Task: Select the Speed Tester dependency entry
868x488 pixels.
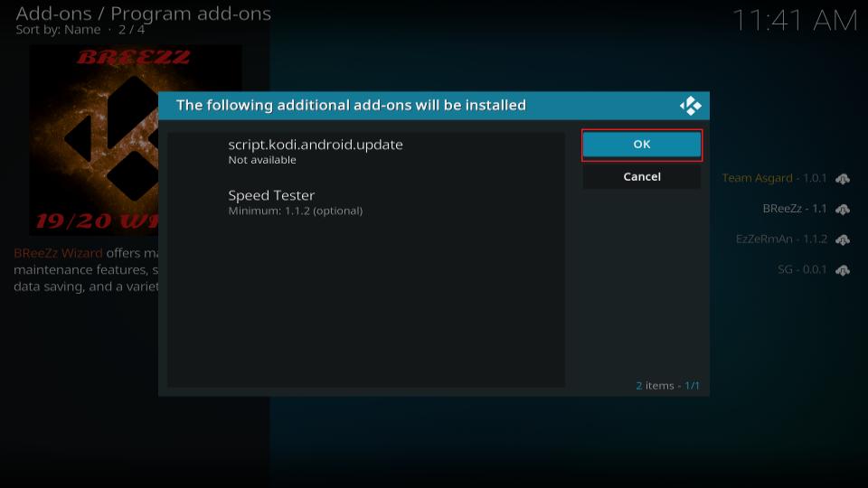Action: point(366,202)
